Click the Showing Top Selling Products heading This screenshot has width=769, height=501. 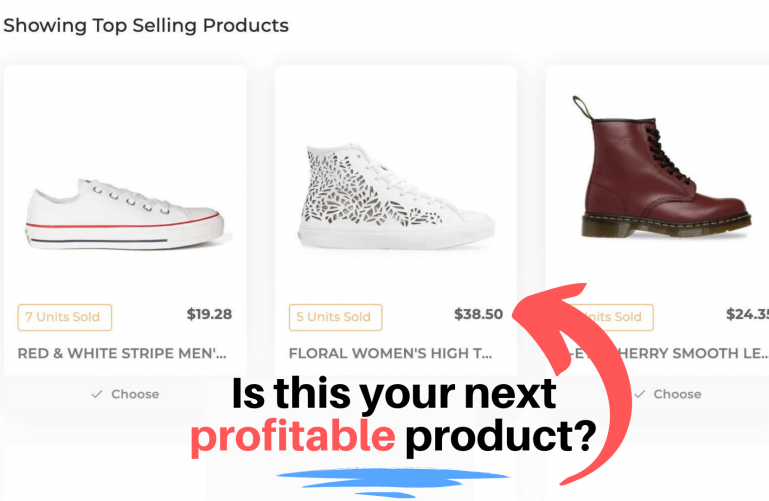[146, 25]
